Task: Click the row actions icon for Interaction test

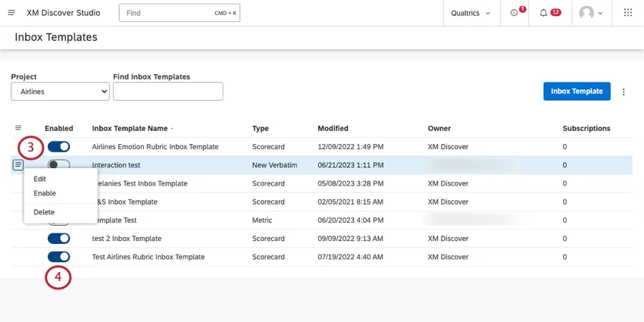Action: (18, 164)
